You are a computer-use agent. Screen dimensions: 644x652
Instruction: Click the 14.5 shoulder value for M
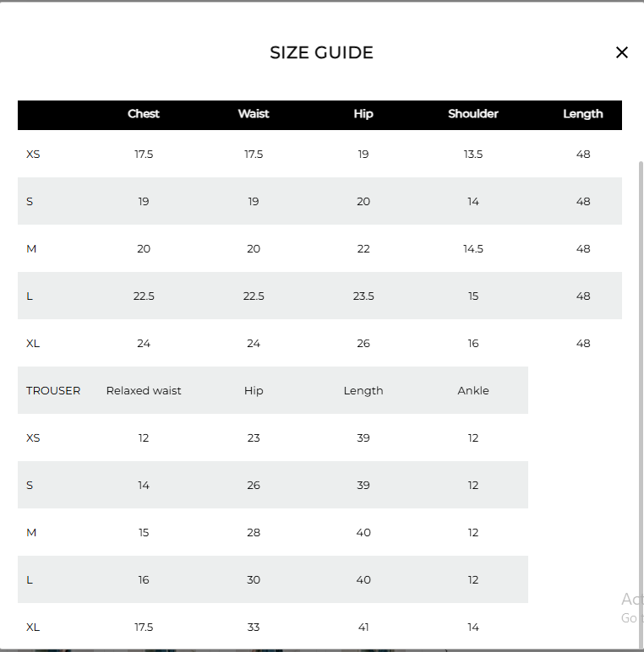[x=473, y=249]
